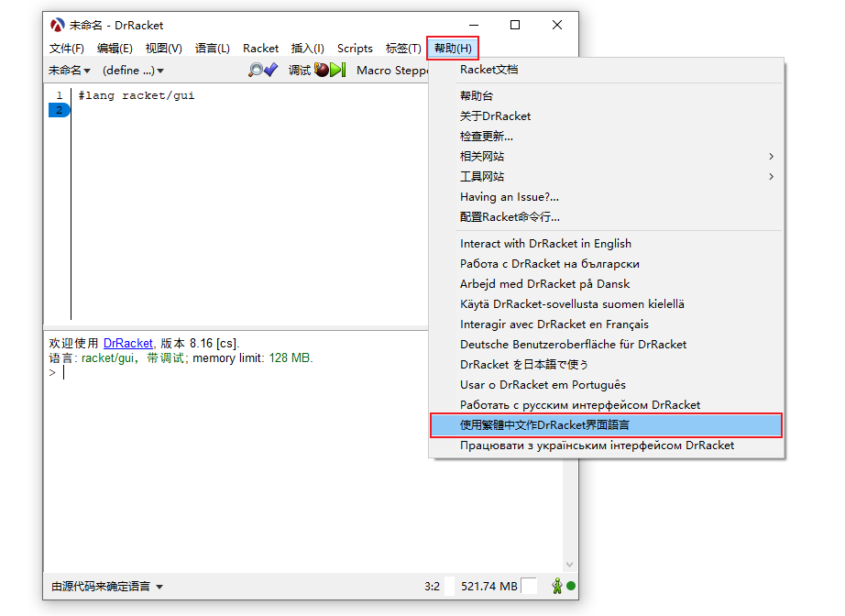
Task: Open the Racket menu
Action: (x=261, y=49)
